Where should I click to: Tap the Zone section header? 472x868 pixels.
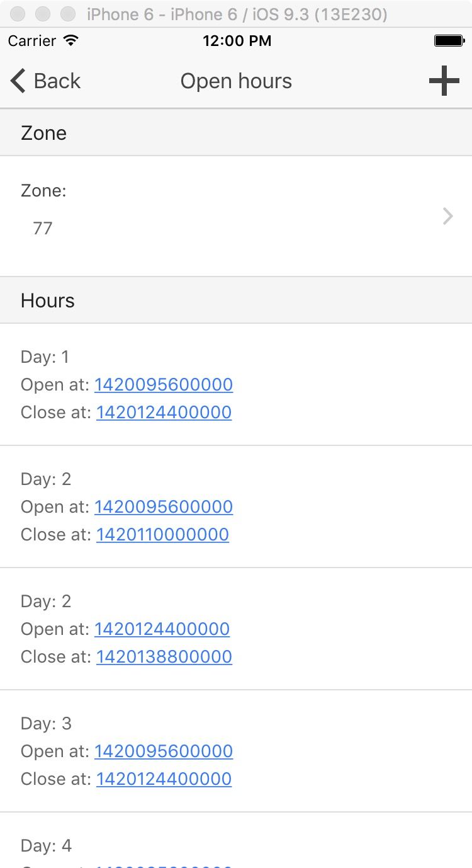[x=43, y=133]
